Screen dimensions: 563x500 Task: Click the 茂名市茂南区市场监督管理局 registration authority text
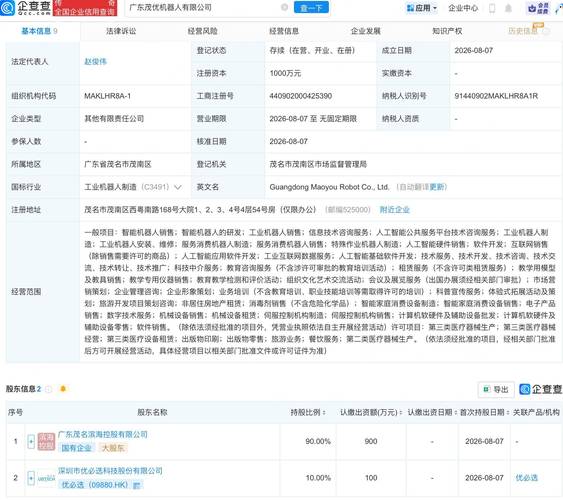(x=318, y=164)
